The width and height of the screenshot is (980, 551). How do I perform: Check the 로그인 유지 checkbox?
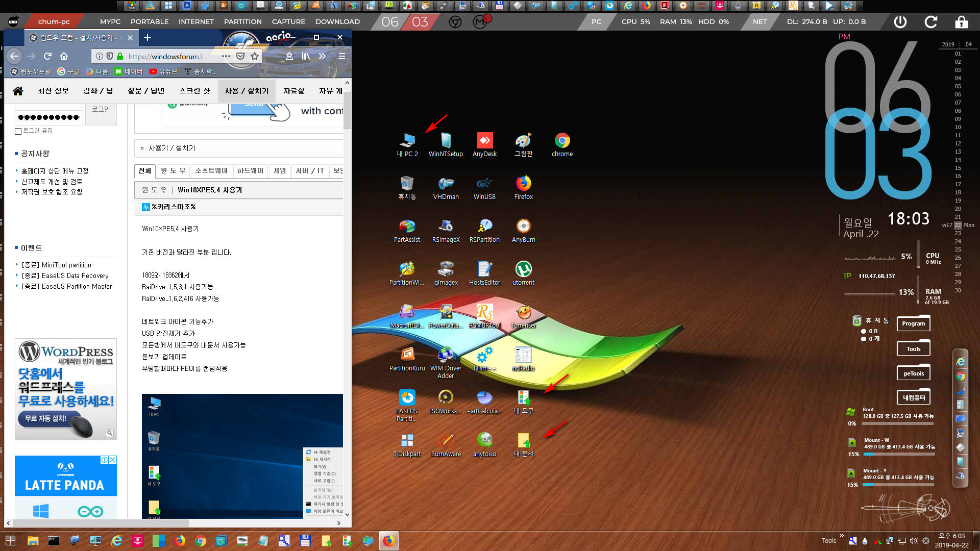tap(18, 131)
